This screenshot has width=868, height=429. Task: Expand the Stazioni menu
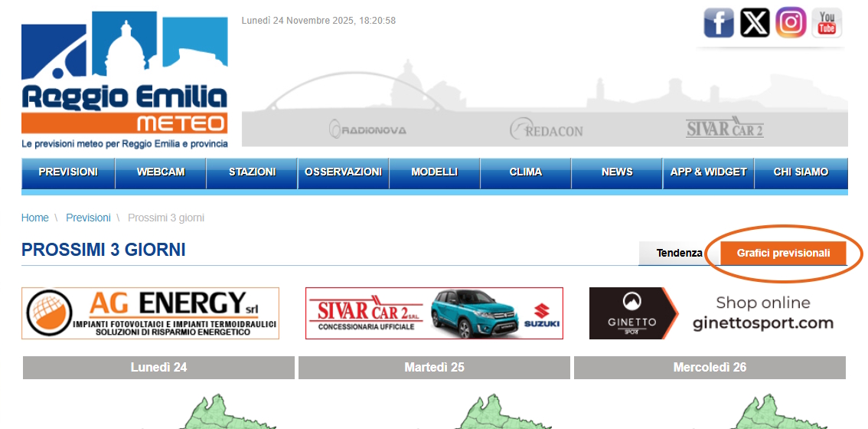point(252,172)
